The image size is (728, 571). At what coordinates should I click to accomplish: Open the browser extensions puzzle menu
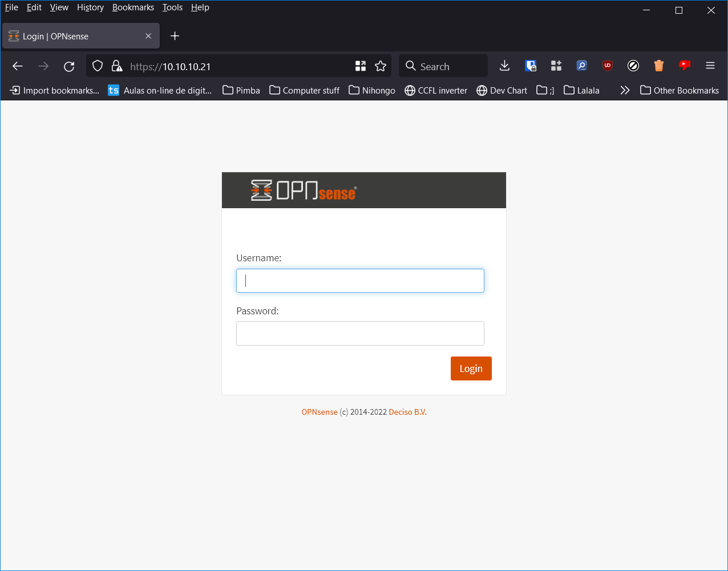[556, 66]
